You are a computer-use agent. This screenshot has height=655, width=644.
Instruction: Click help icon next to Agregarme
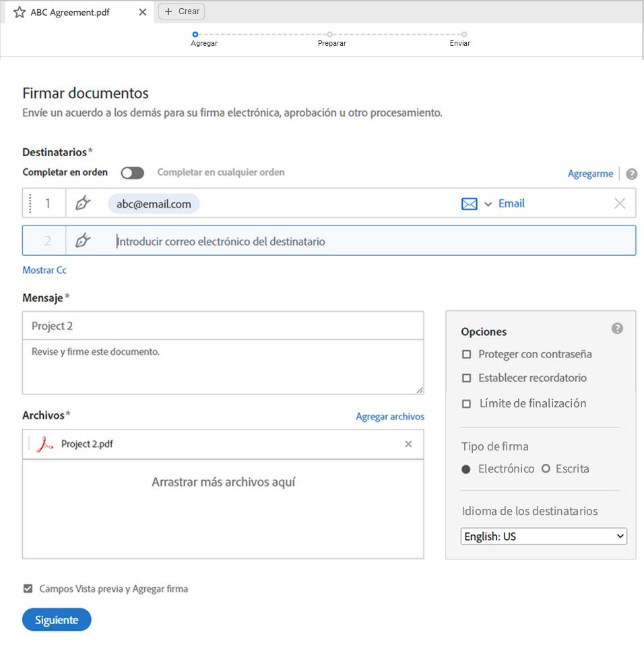point(631,174)
